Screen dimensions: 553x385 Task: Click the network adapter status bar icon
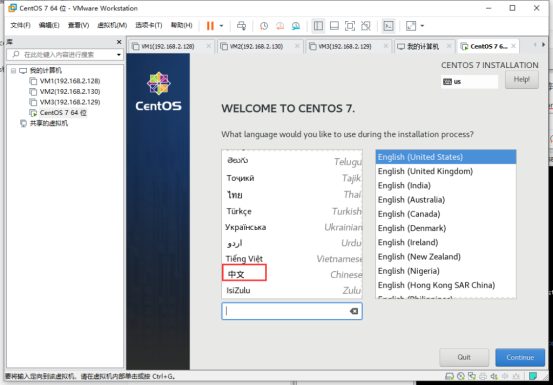(472, 376)
